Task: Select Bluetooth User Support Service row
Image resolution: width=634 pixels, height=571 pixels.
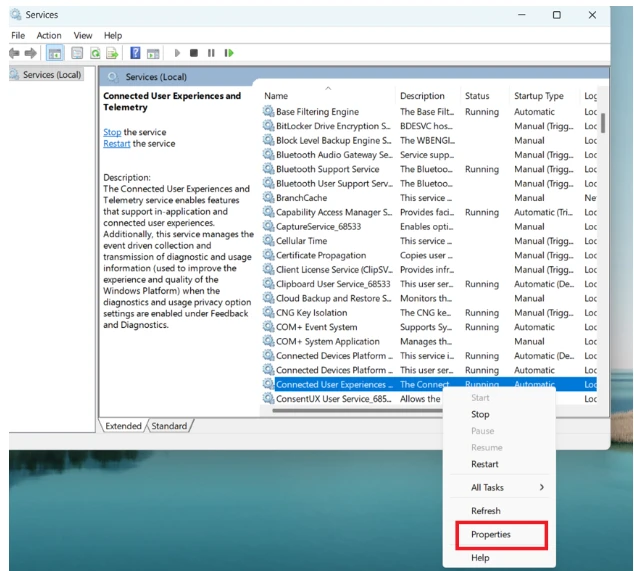Action: tap(429, 183)
